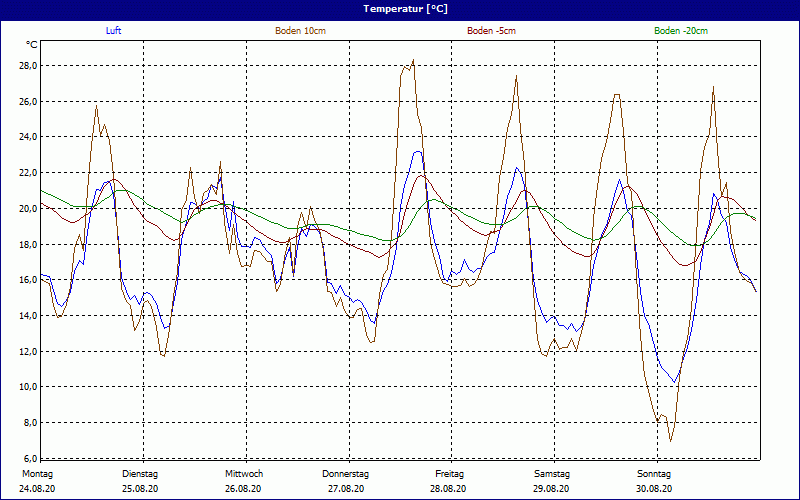Click the 'Donnerstag' day label
The height and width of the screenshot is (500, 800).
click(x=345, y=474)
